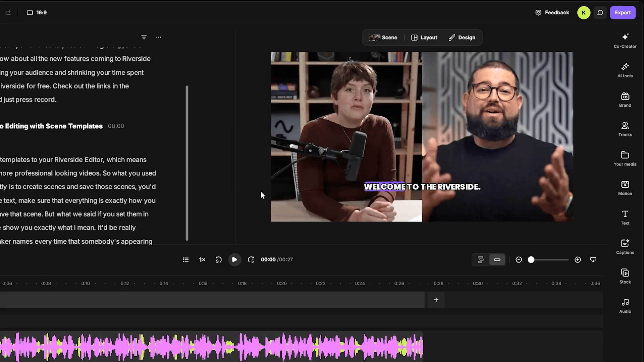The image size is (644, 362).
Task: Click the fit timeline icon
Action: (593, 260)
